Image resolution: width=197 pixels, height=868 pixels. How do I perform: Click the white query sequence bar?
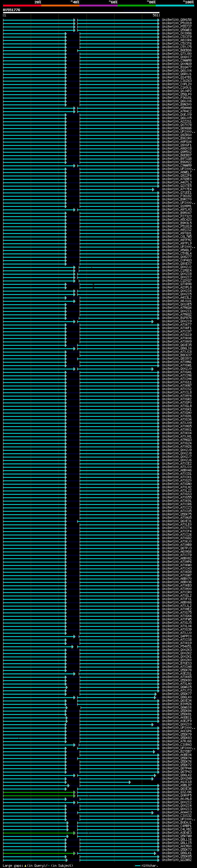(x=81, y=12)
